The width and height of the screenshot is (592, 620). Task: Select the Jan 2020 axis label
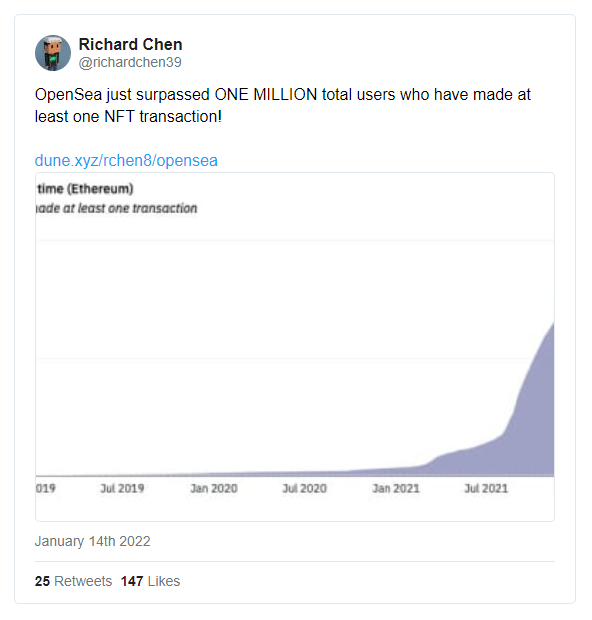coord(214,488)
